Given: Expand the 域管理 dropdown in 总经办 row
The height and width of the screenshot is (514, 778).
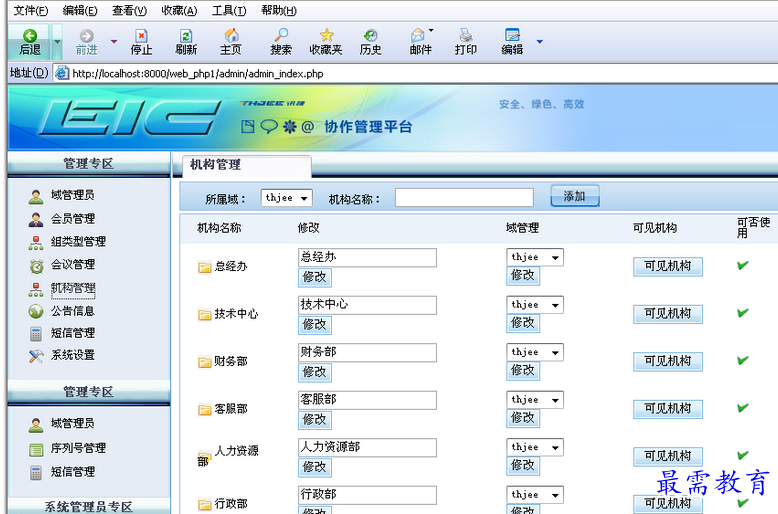Looking at the screenshot, I should click(x=534, y=257).
